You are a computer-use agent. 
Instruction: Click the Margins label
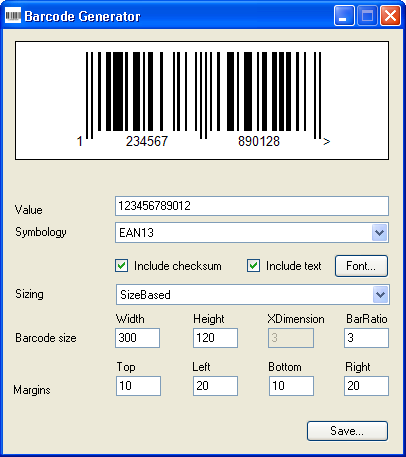[32, 390]
